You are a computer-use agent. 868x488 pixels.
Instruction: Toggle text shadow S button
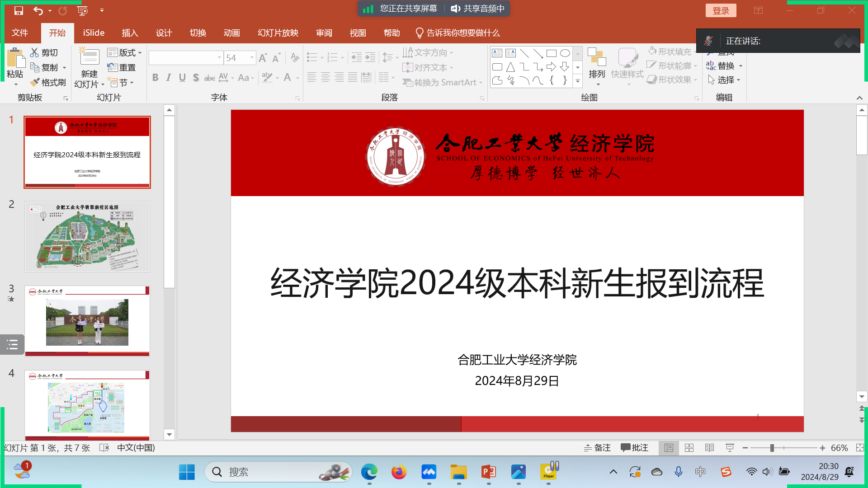click(196, 77)
